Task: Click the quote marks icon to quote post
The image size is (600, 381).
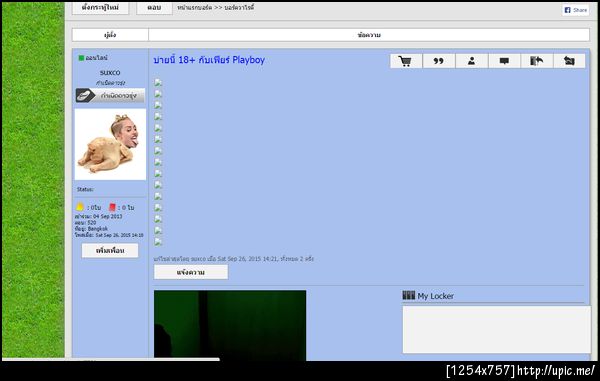Action: 439,61
